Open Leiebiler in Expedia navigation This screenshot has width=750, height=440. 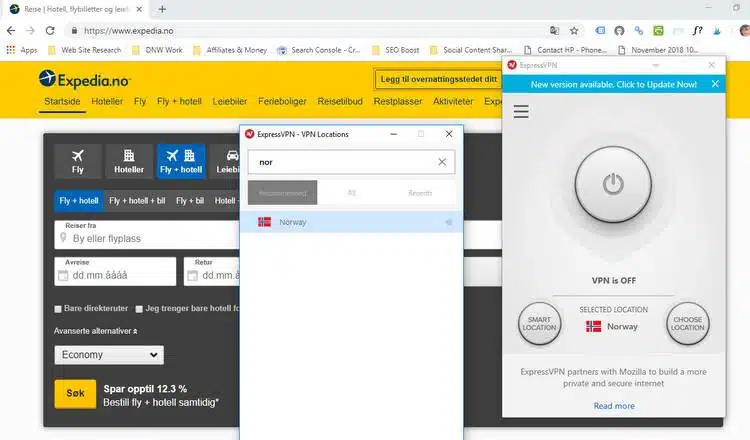tap(230, 101)
